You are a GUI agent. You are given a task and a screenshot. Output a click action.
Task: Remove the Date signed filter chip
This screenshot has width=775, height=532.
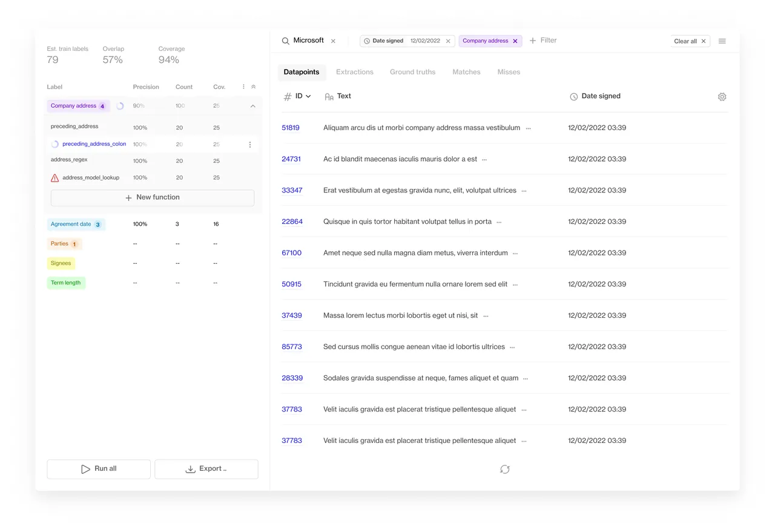click(x=448, y=41)
